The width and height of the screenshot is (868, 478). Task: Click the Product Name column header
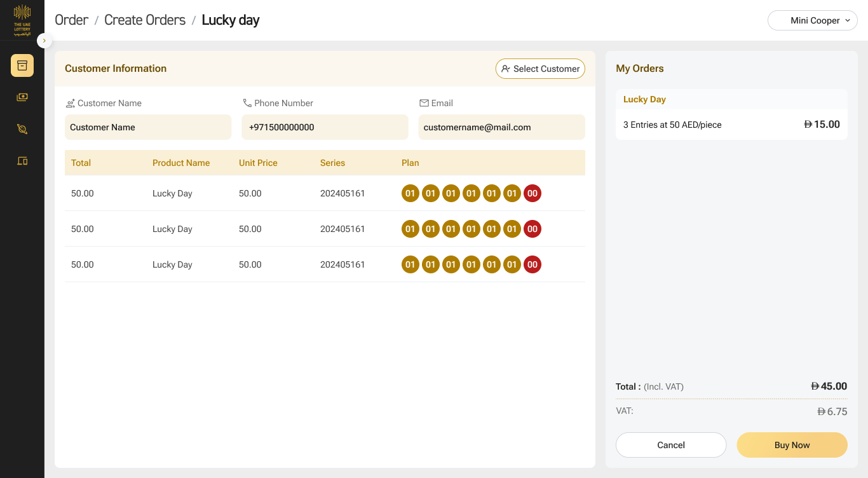[181, 163]
